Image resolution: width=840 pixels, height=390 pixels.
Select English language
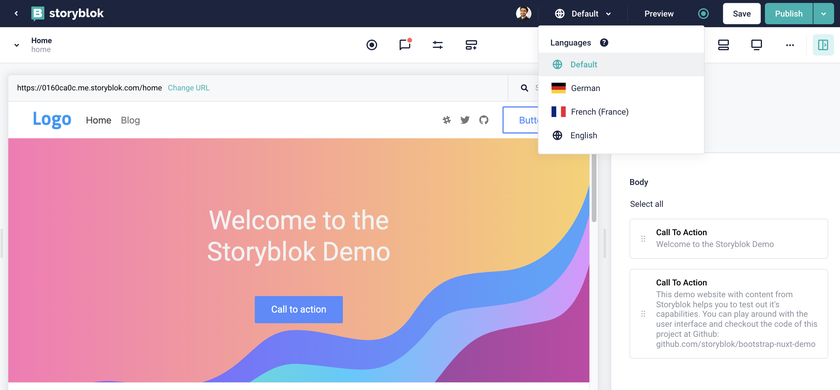621,136
